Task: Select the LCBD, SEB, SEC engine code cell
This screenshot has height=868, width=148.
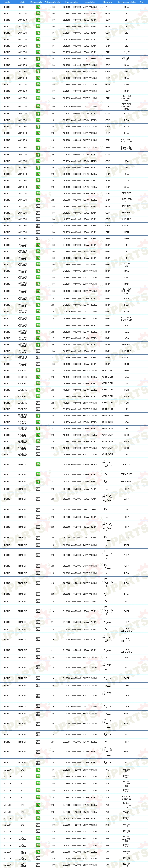Action: (127, 200)
